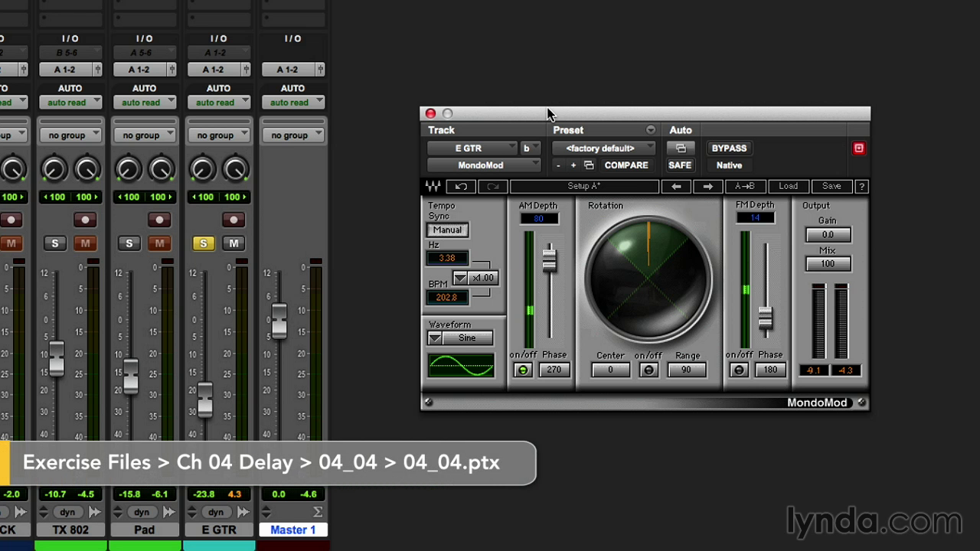Click COMPARE button in plugin header
The height and width of the screenshot is (551, 980).
[x=626, y=165]
